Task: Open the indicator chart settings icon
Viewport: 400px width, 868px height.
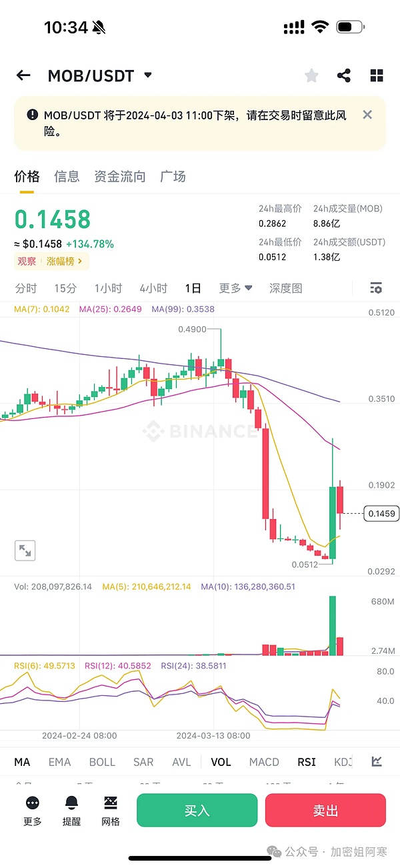Action: (x=377, y=761)
